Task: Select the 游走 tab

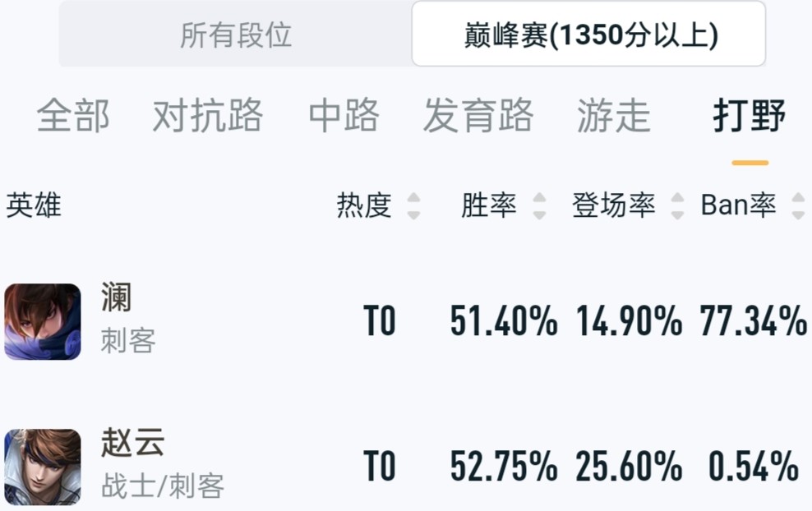Action: pos(614,115)
